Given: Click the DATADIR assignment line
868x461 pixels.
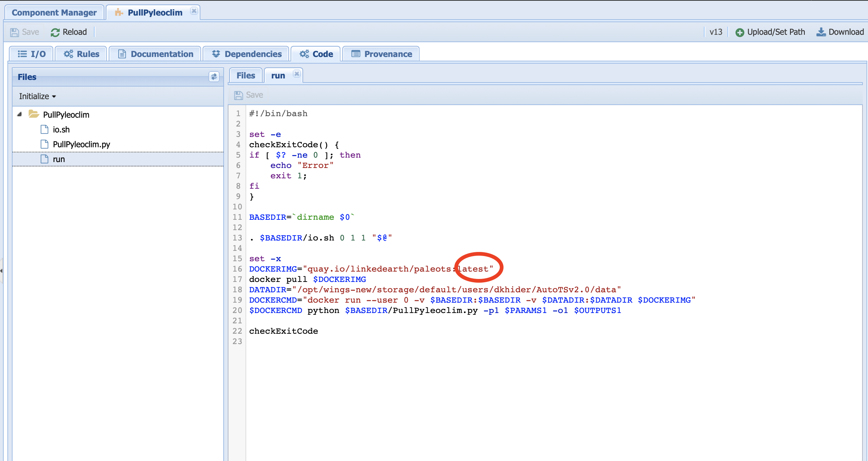Looking at the screenshot, I should (x=435, y=290).
